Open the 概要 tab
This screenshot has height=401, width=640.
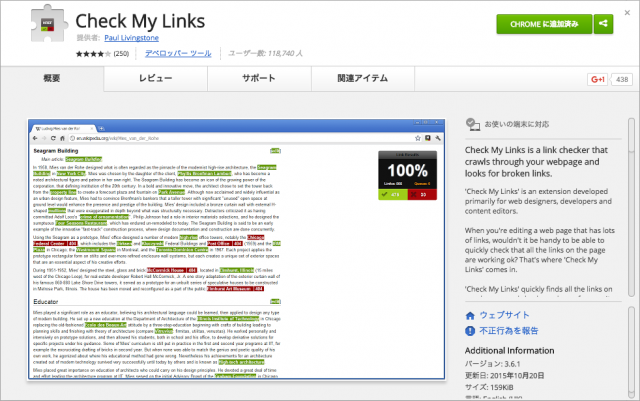[x=54, y=78]
